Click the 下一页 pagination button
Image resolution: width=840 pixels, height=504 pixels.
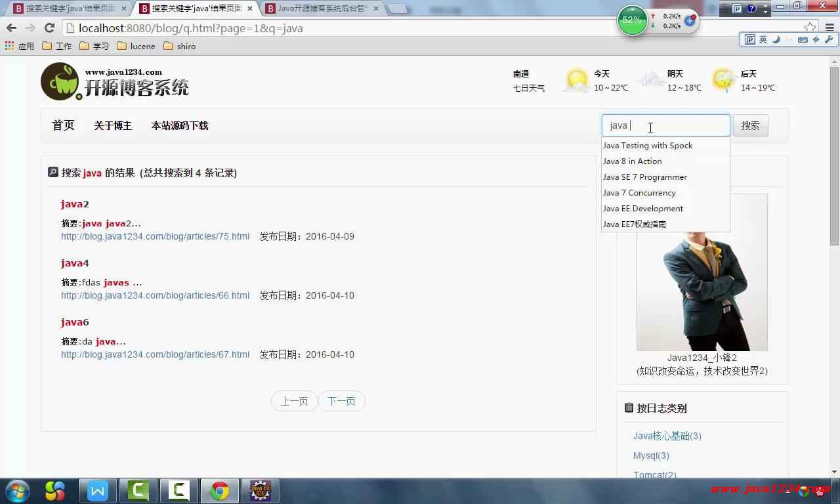341,401
